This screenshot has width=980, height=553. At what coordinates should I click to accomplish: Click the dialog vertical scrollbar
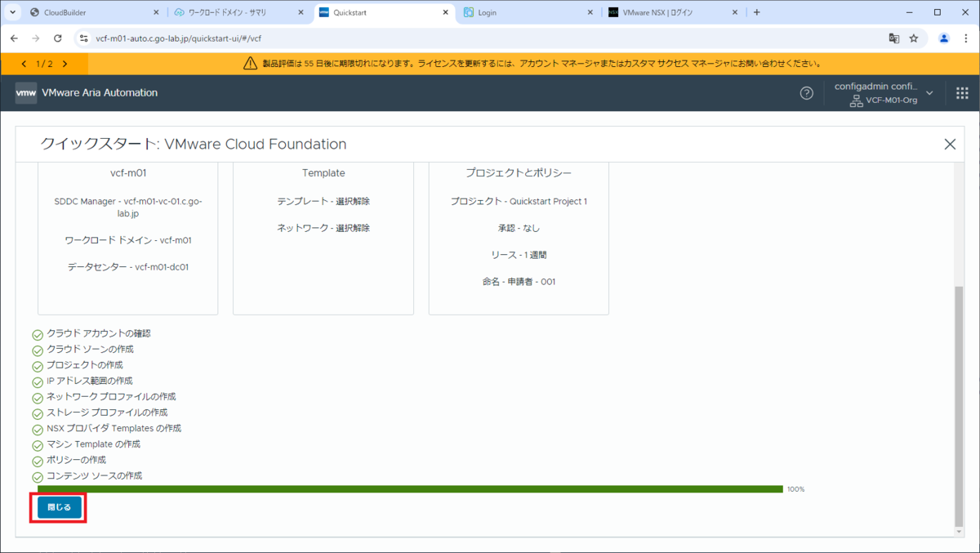[959, 406]
